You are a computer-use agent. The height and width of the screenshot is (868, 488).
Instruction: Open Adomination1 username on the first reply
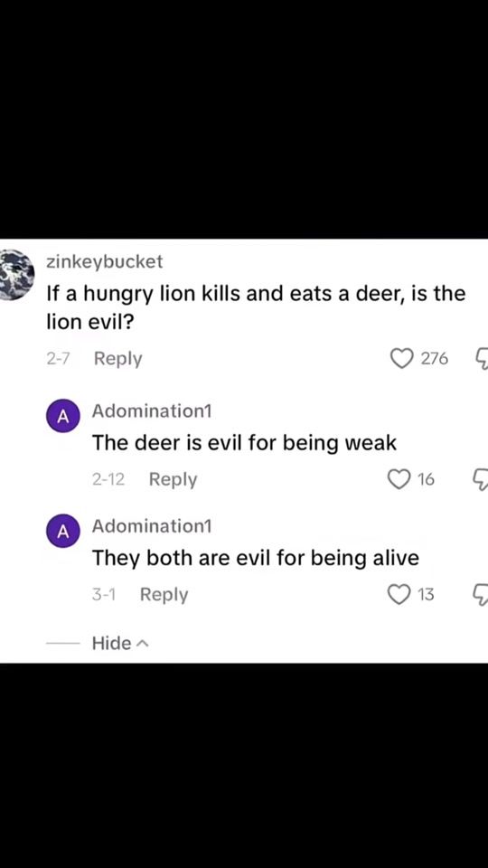click(152, 411)
